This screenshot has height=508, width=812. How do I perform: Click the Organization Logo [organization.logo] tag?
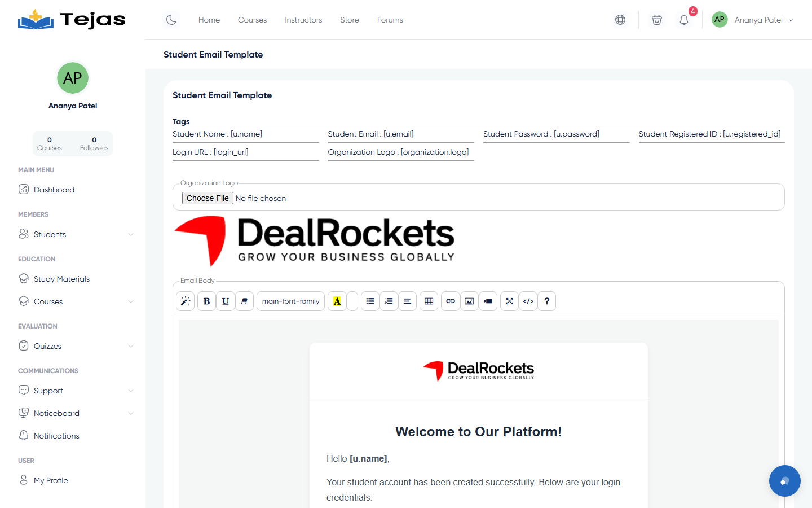coord(398,152)
